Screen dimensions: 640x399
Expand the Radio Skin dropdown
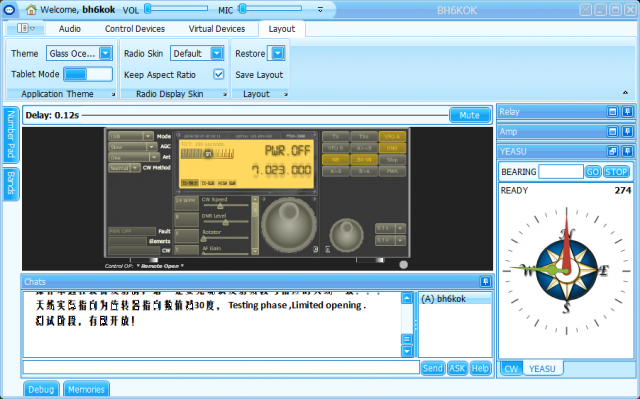pyautogui.click(x=217, y=53)
